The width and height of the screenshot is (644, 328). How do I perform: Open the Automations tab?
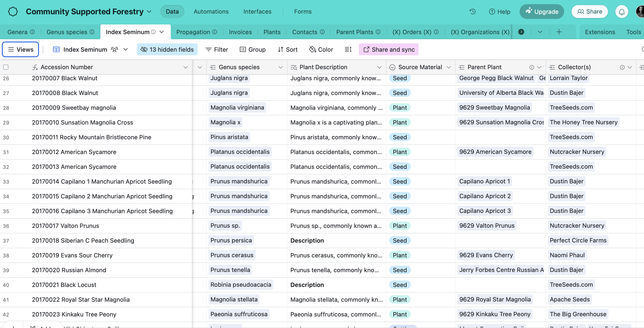coord(211,12)
